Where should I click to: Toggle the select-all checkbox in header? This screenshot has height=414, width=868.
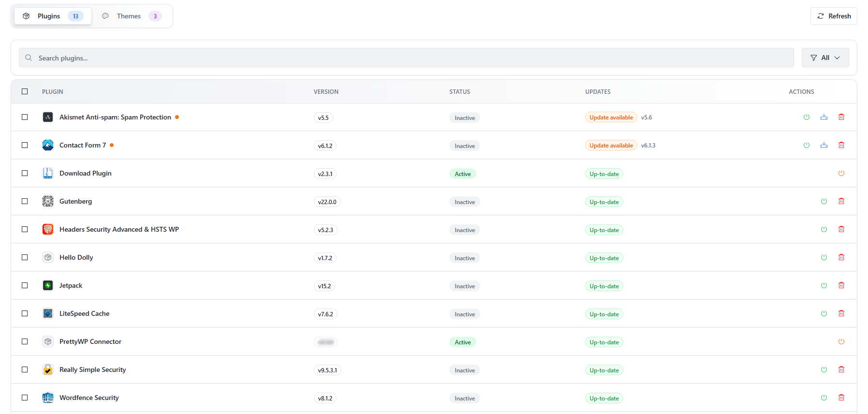pos(25,91)
